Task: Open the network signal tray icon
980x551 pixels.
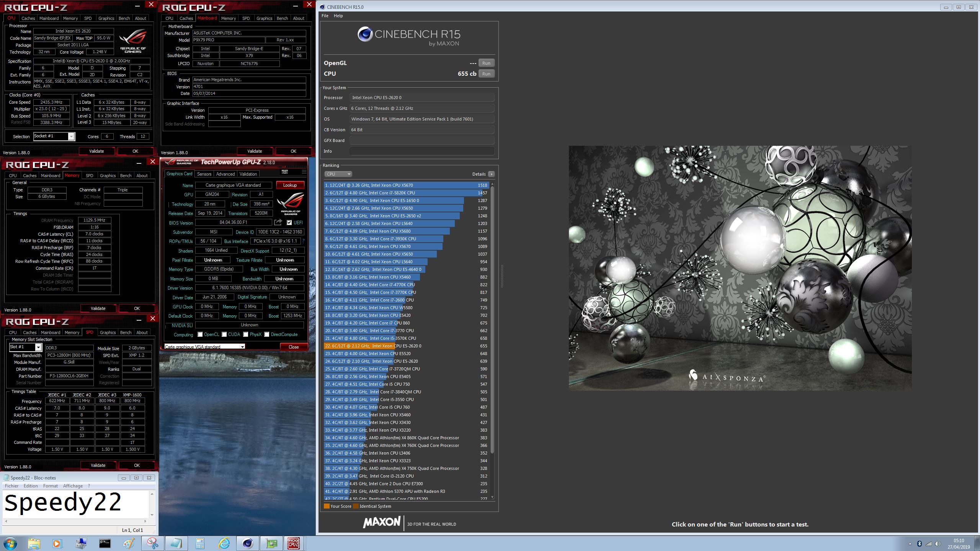Action: 929,544
